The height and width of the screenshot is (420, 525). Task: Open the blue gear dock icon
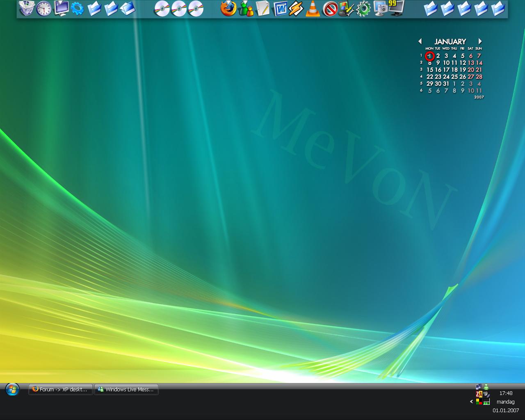click(x=77, y=8)
